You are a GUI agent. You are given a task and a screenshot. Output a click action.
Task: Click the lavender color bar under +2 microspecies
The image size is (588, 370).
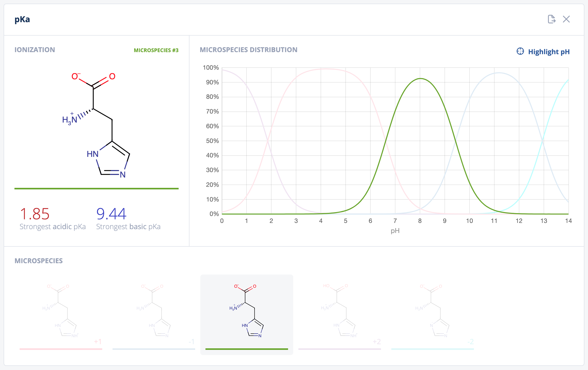(x=340, y=349)
